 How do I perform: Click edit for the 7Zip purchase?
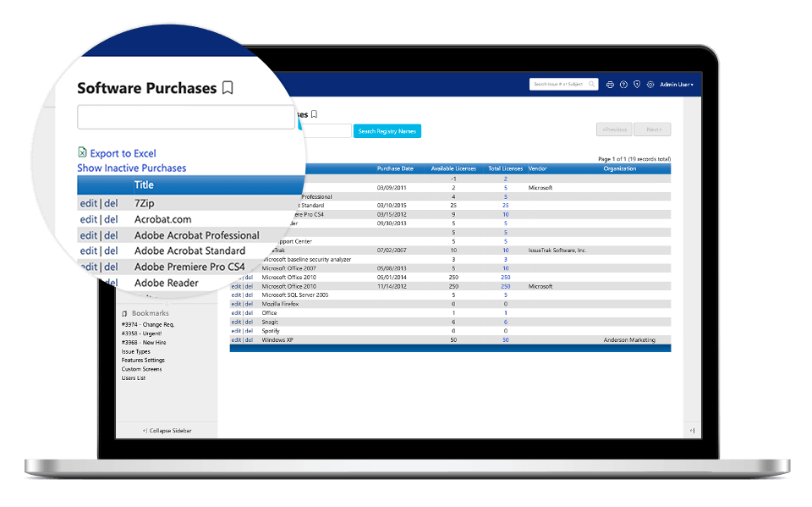[89, 203]
